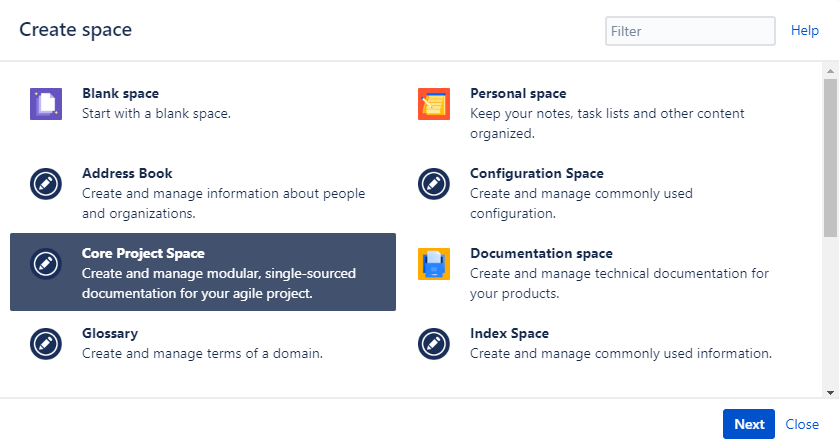Click the scrollbar down arrow
This screenshot has height=447, width=839.
pyautogui.click(x=831, y=391)
